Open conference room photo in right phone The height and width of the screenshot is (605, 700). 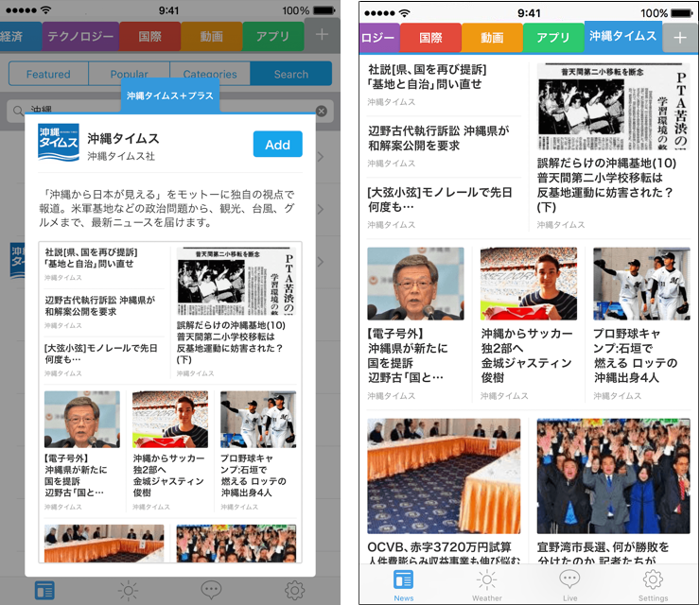click(x=444, y=476)
